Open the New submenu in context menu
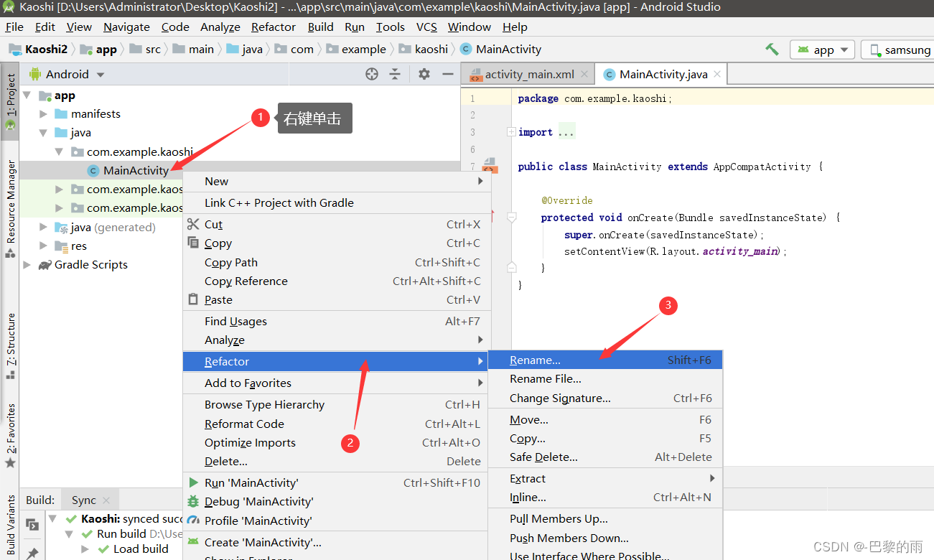 click(336, 181)
